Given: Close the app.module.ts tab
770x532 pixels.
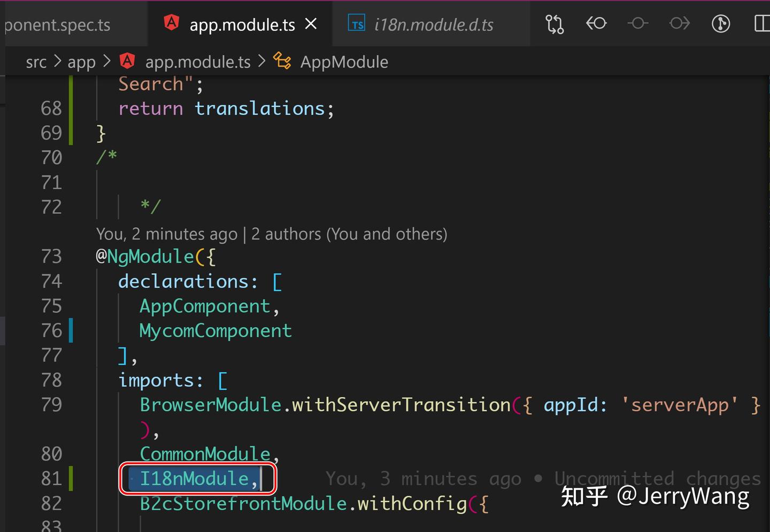Looking at the screenshot, I should pos(311,24).
